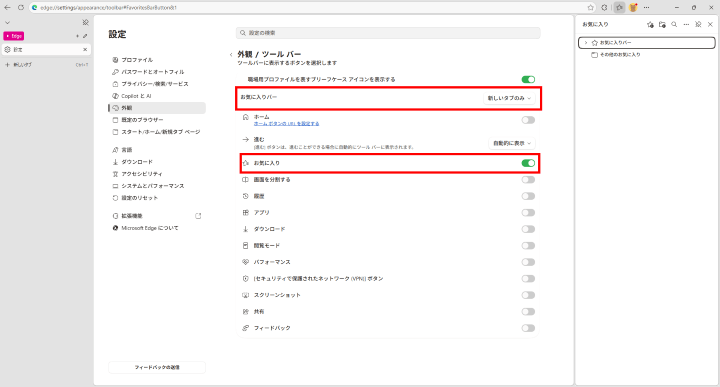Go back with the browser back arrow
Image resolution: width=720 pixels, height=387 pixels.
(7, 7)
